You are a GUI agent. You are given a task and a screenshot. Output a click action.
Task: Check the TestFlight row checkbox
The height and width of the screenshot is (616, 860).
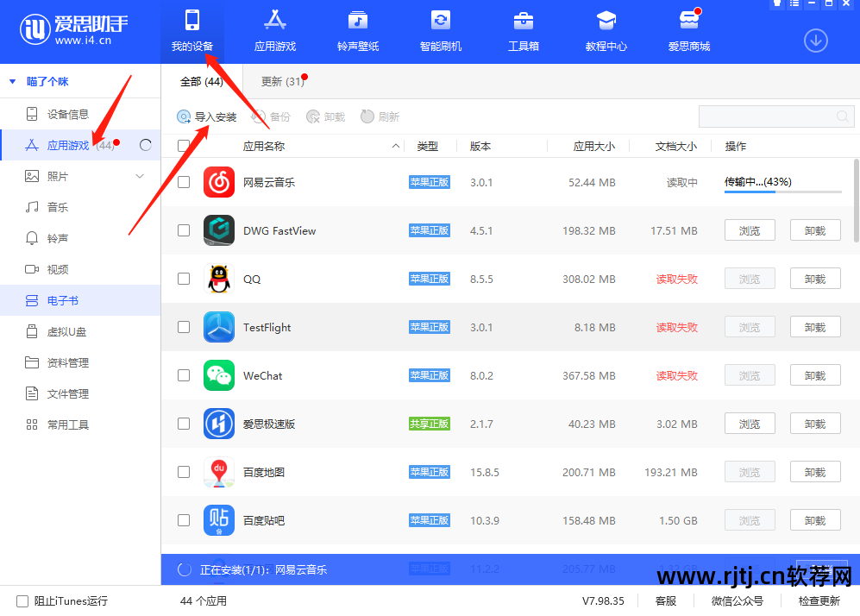184,327
